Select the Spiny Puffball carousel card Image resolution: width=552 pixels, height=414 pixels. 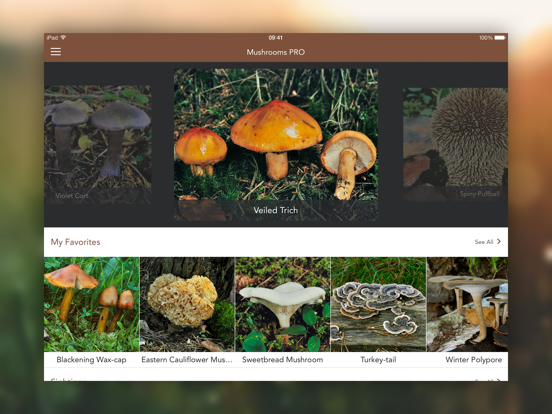(455, 144)
